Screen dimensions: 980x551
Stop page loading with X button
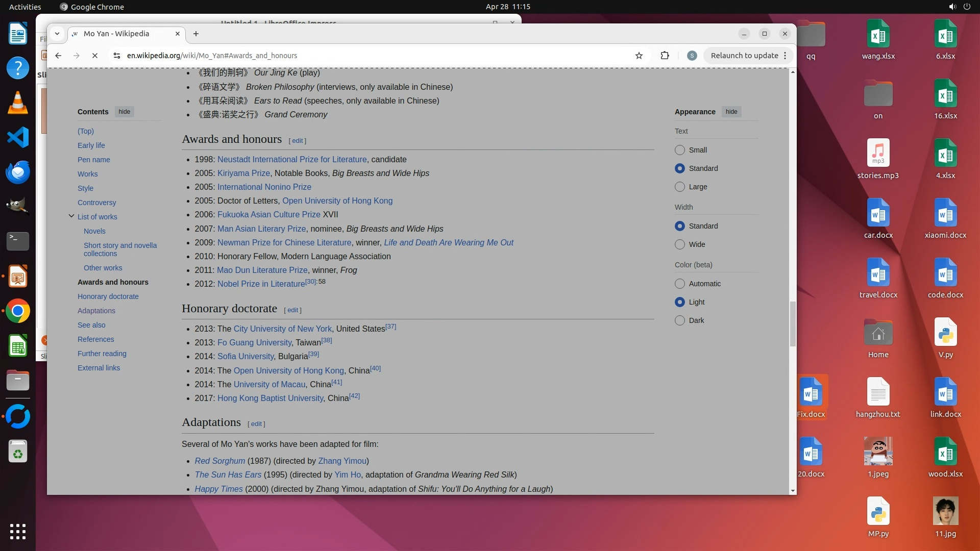pos(94,56)
